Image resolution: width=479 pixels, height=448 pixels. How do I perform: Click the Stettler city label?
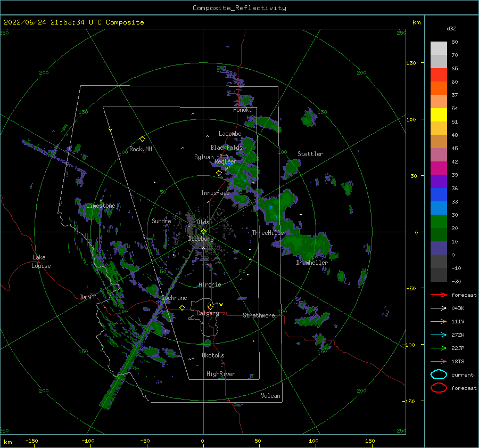click(310, 154)
